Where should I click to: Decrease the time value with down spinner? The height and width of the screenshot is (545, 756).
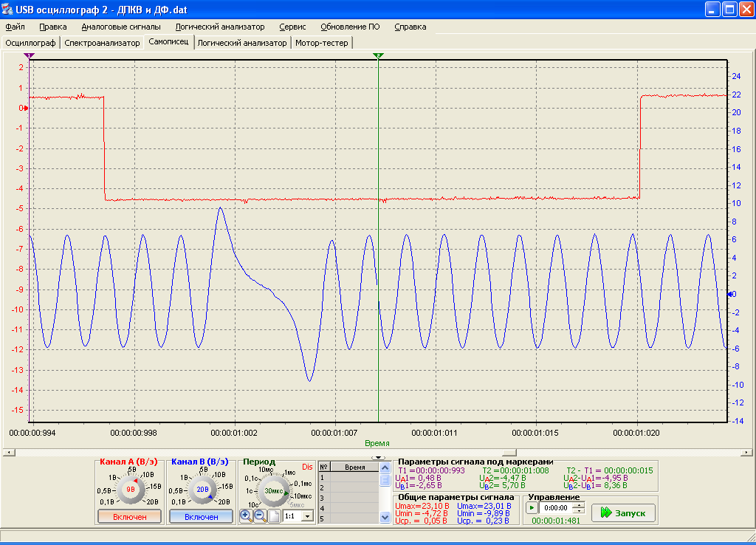[x=580, y=511]
